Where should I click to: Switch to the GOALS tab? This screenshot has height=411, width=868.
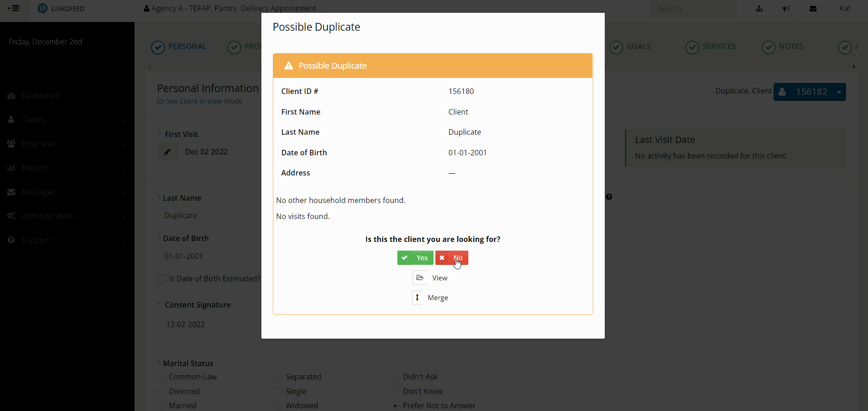pyautogui.click(x=630, y=47)
